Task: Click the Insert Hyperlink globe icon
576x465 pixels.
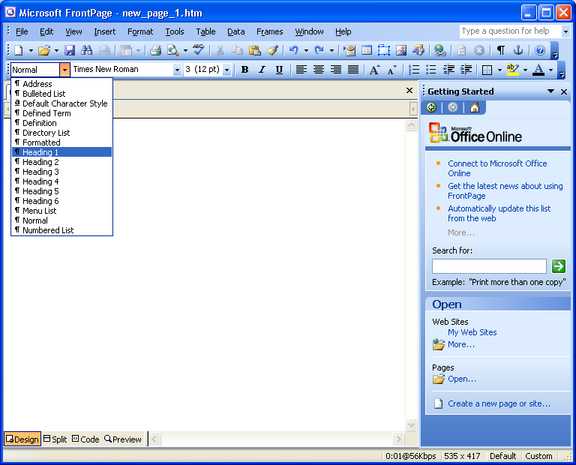Action: (x=439, y=50)
